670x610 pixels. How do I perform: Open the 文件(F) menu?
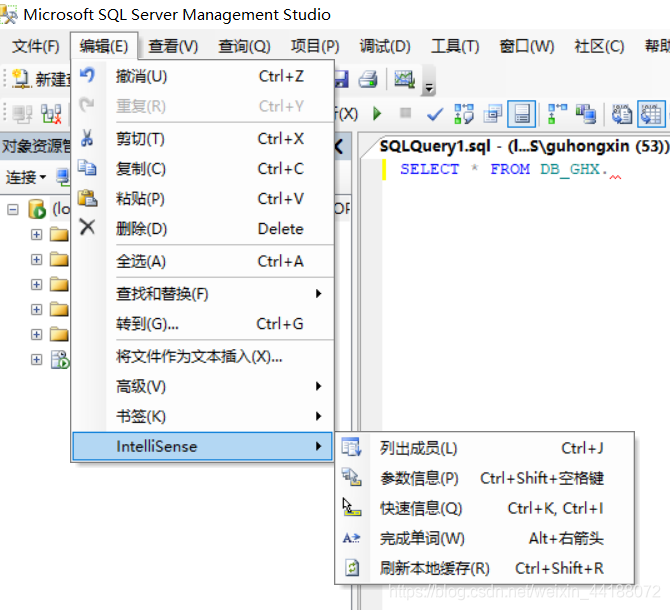[35, 46]
